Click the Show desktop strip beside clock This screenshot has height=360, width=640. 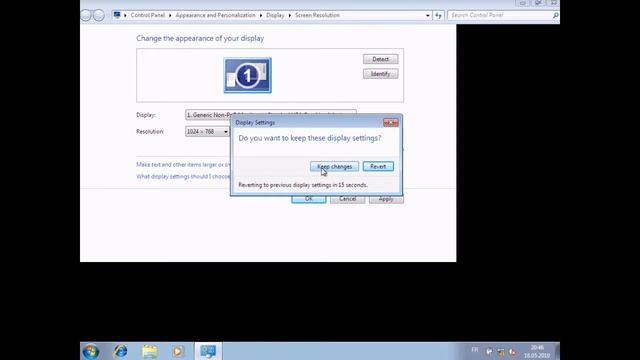tap(557, 351)
